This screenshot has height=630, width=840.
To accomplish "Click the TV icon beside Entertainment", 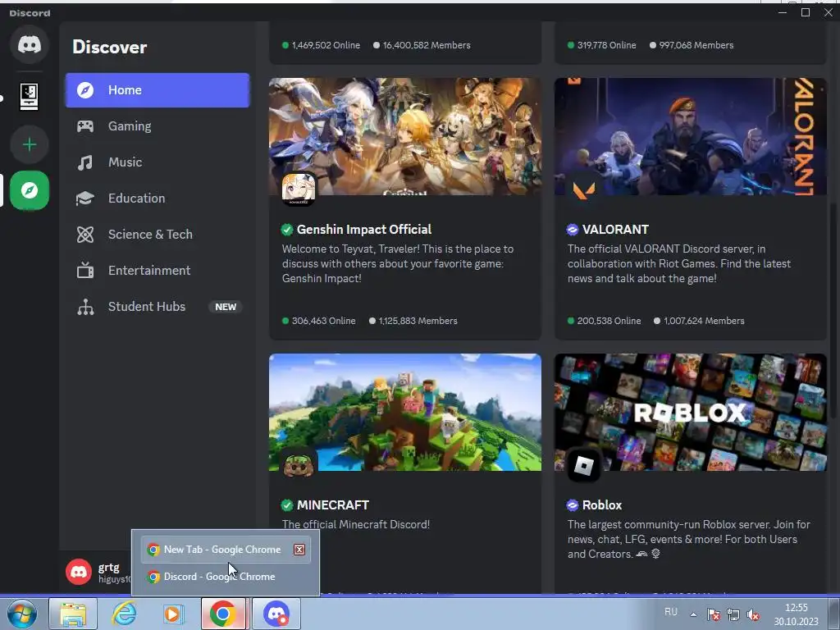I will pyautogui.click(x=85, y=270).
